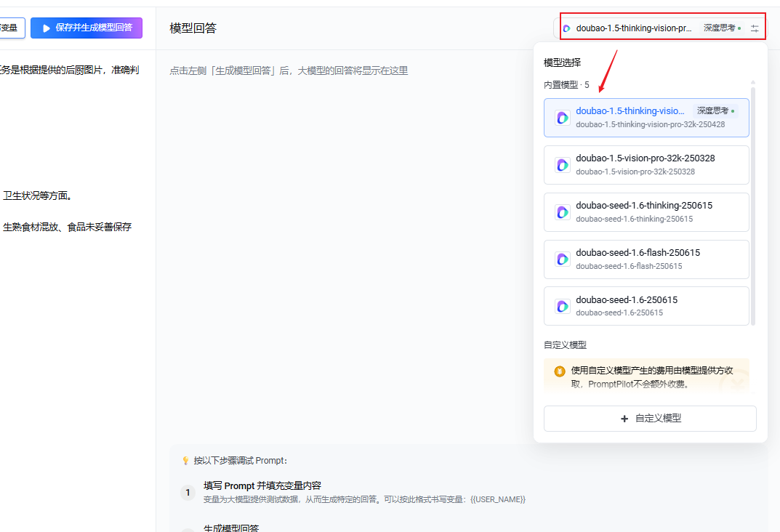Click the subtitle doubao-seed-1.6-flash-250615 gray text
Viewport: 780px width, 532px height.
click(x=629, y=266)
